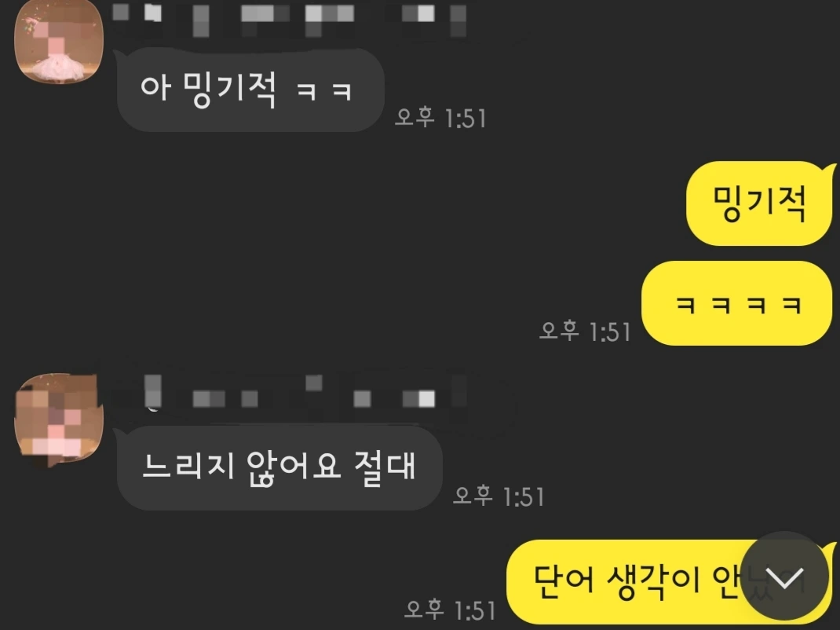
Task: Click the word 단어 in the yellow bubble
Action: click(564, 581)
